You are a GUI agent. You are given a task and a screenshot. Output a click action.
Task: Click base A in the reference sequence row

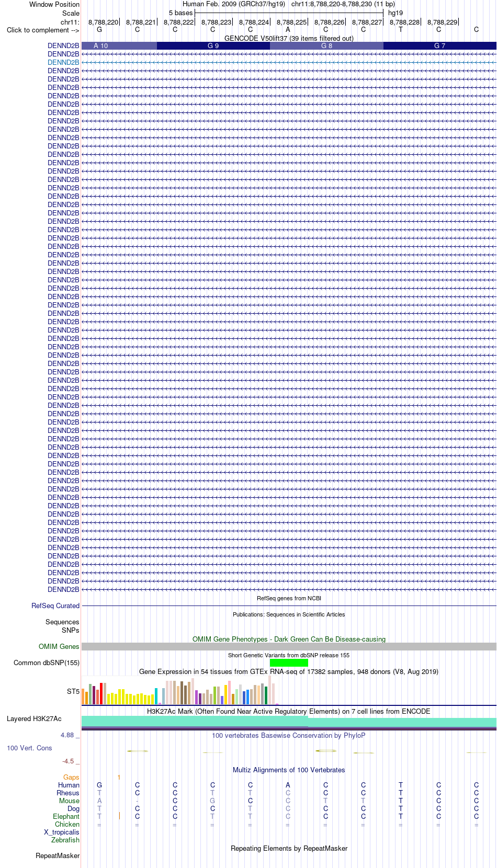pyautogui.click(x=288, y=30)
